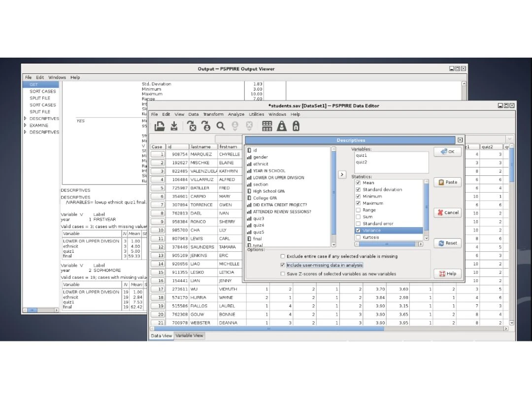Click the Split File grid icon

pyautogui.click(x=267, y=126)
